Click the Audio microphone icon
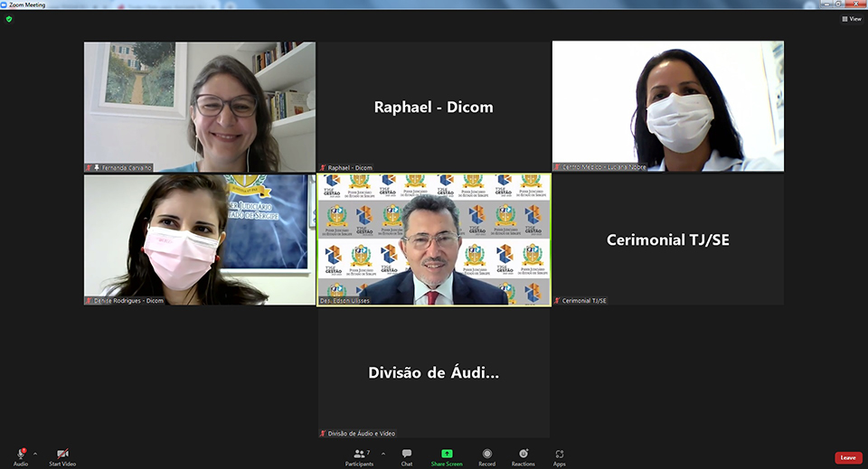Viewport: 868px width, 469px height. point(20,454)
